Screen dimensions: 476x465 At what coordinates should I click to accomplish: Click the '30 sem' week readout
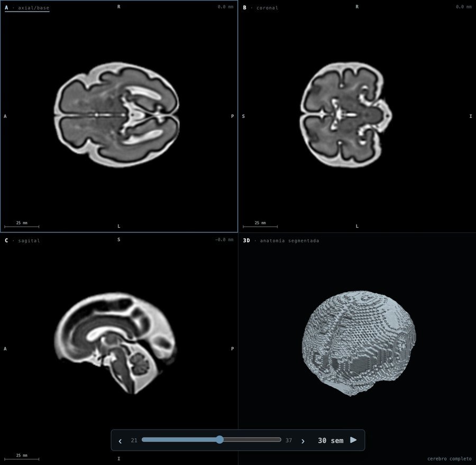tap(331, 441)
